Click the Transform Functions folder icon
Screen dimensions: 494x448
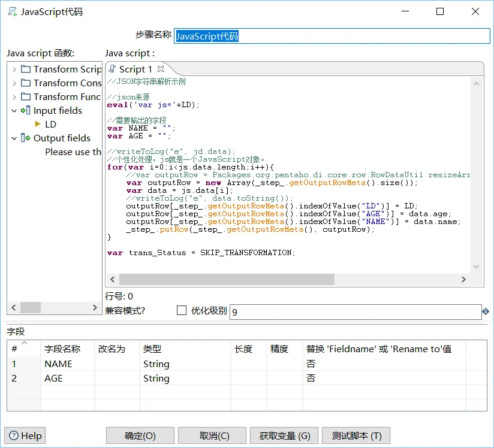point(25,96)
